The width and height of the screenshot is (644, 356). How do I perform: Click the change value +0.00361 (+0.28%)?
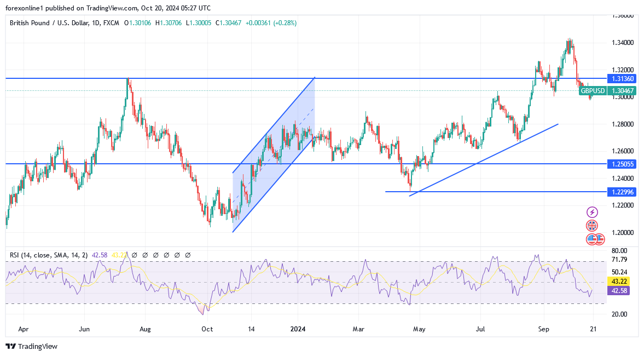click(x=271, y=23)
